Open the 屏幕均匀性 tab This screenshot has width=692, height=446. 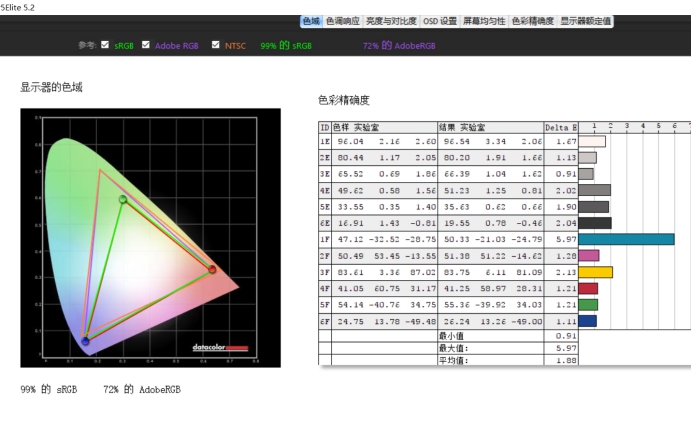(484, 21)
